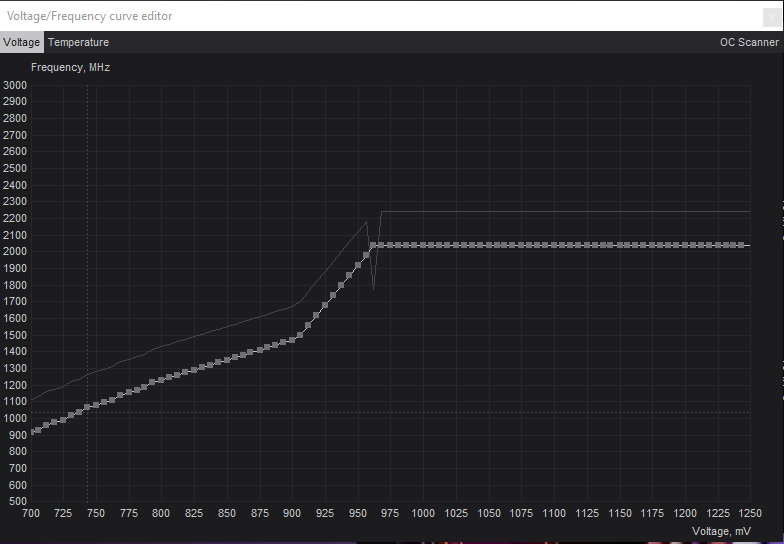This screenshot has height=544, width=784.
Task: Click the 725 label on voltage axis
Action: [63, 514]
